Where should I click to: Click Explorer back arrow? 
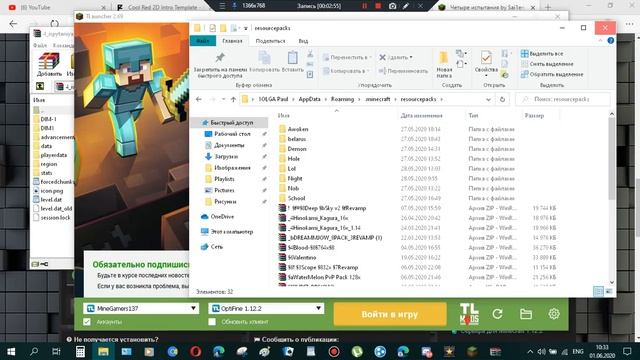coord(199,99)
